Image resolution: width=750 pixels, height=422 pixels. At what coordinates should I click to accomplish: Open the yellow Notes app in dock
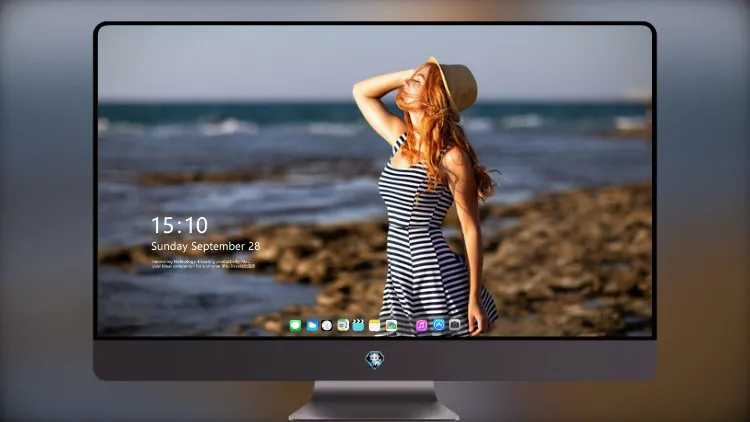375,326
